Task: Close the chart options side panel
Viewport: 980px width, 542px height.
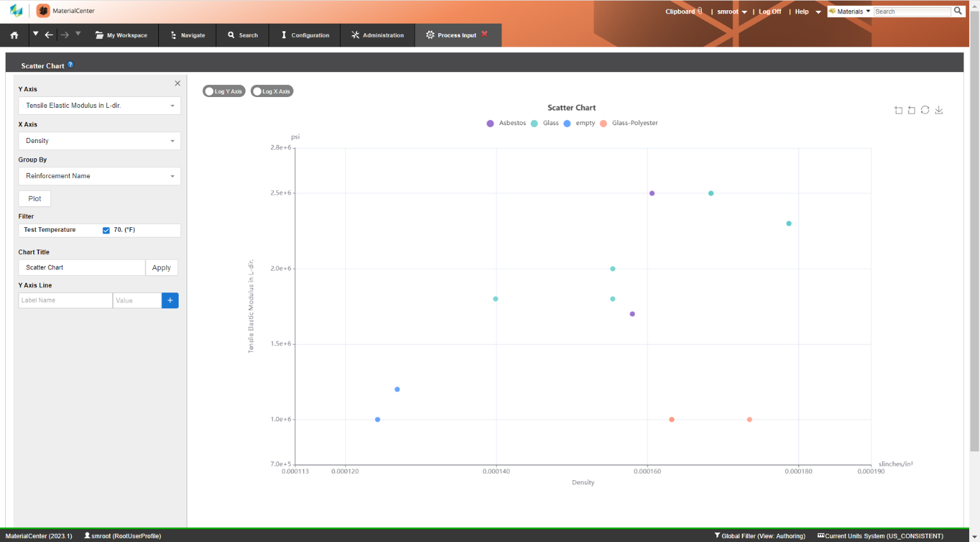Action: click(x=177, y=83)
